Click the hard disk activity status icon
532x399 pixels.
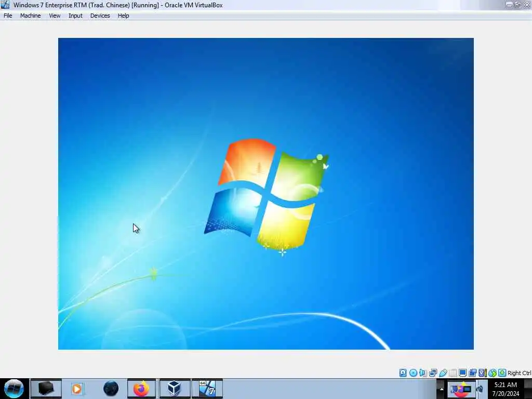pos(403,373)
